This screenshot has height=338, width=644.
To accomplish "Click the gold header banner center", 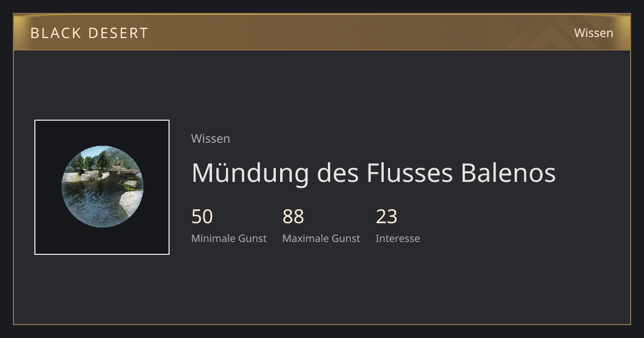I will click(x=322, y=32).
